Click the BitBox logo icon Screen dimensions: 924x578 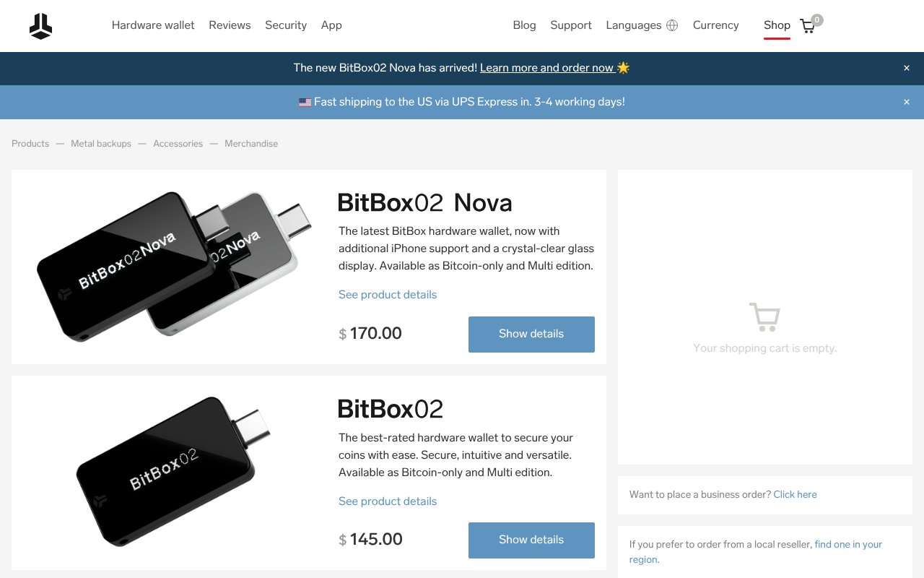[x=40, y=25]
